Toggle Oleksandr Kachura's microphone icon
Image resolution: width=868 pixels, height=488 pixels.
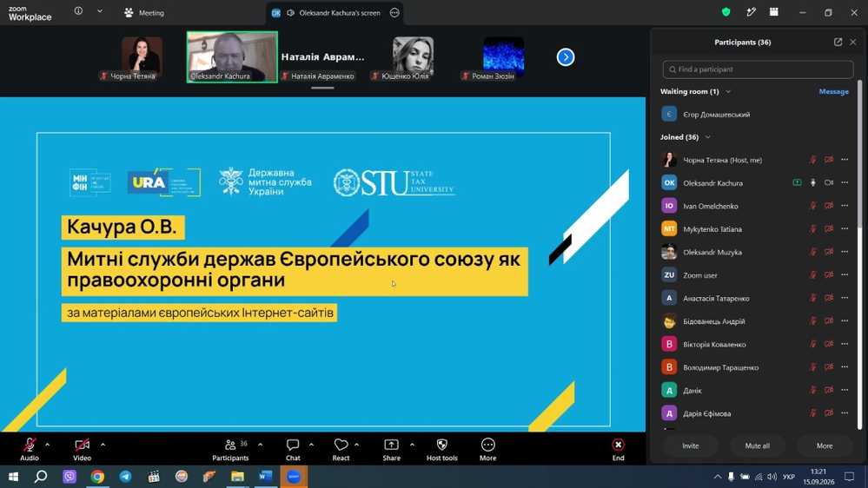812,182
